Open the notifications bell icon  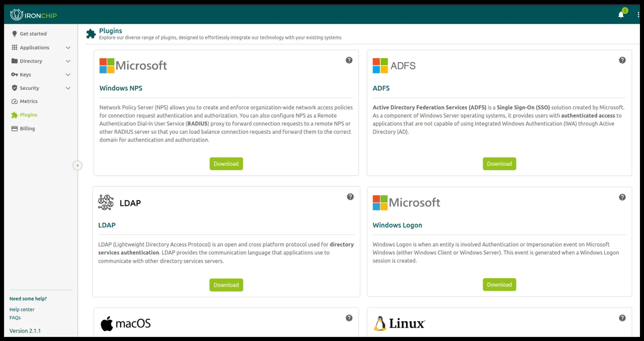(x=621, y=15)
